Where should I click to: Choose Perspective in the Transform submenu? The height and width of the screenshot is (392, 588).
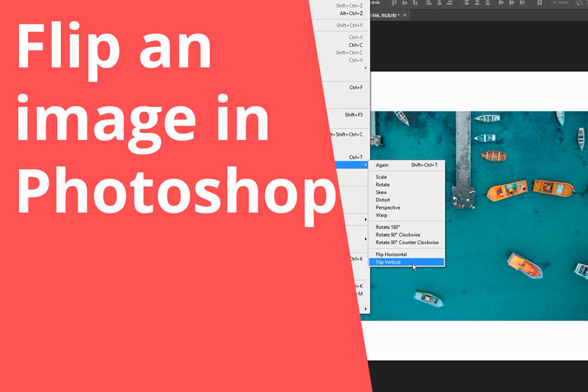click(407, 207)
